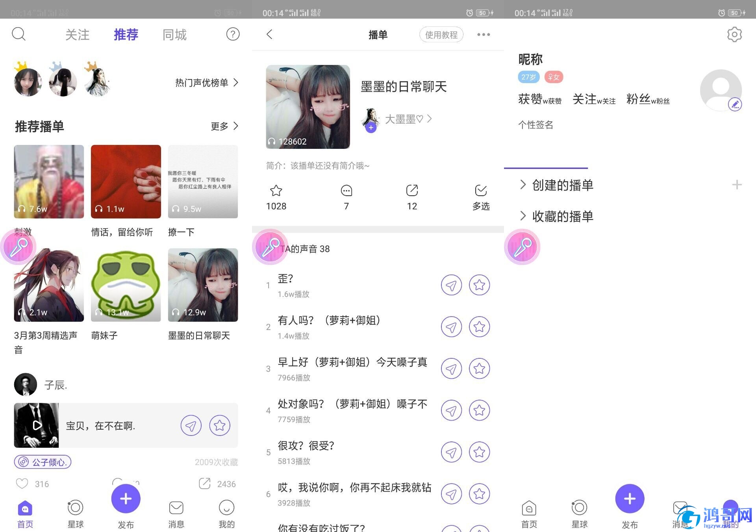Open the 刺激 playlist cover

pos(49,182)
